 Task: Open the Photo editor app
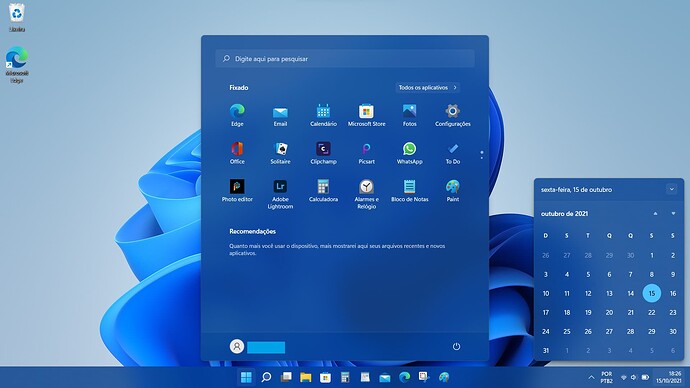point(237,190)
